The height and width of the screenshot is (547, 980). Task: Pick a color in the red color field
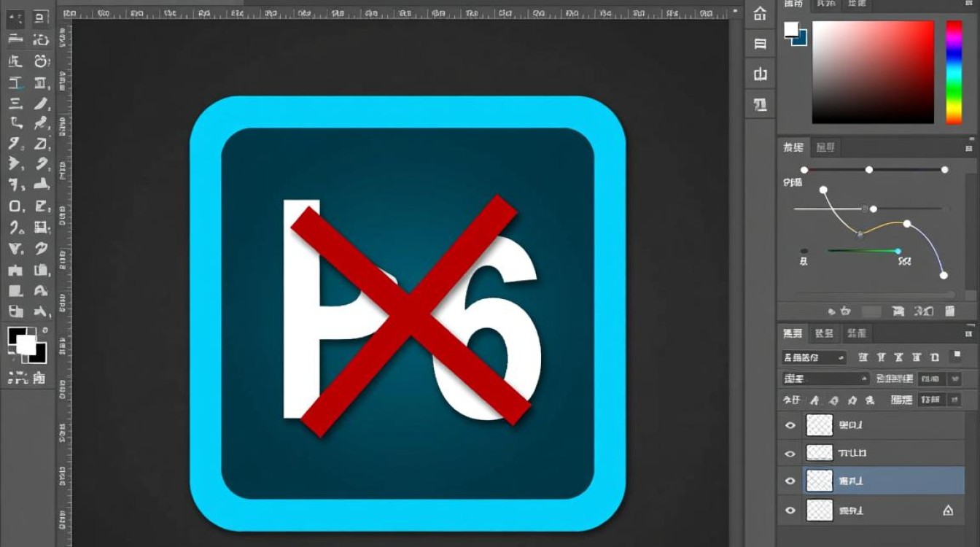click(x=873, y=72)
